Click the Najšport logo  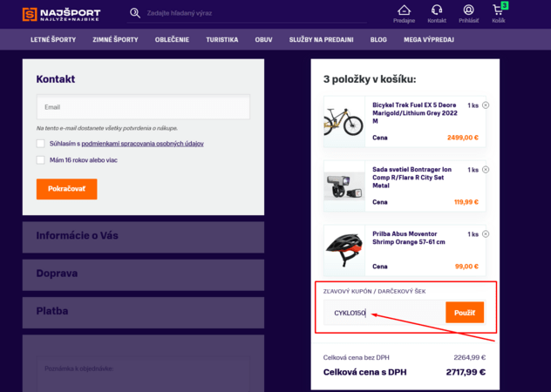coord(60,14)
